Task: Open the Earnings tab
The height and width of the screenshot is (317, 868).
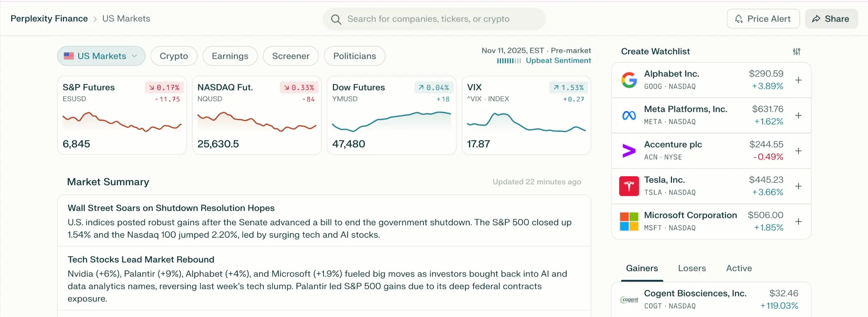Action: 230,56
